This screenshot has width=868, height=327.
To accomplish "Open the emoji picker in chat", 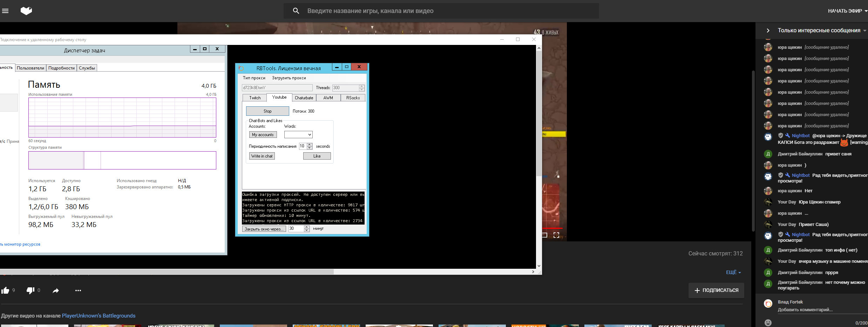I will coord(768,322).
